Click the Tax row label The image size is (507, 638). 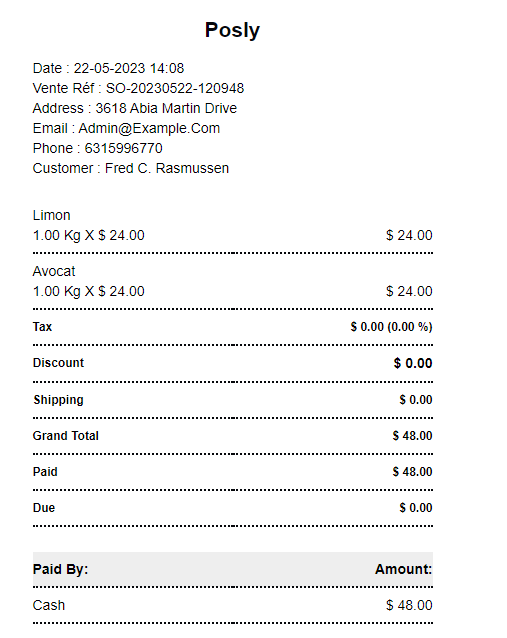point(42,327)
